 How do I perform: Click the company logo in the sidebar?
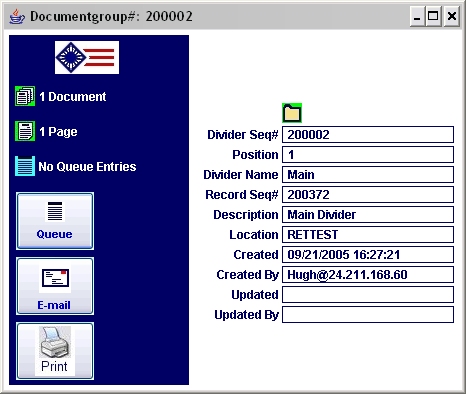point(87,57)
